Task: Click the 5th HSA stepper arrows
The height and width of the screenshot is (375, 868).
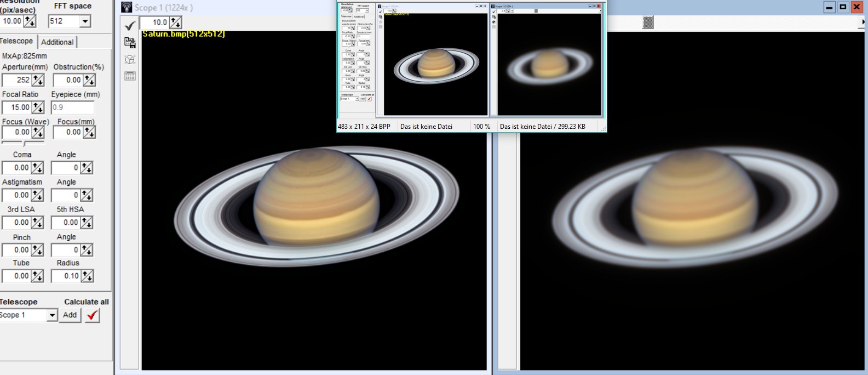Action: (87, 223)
